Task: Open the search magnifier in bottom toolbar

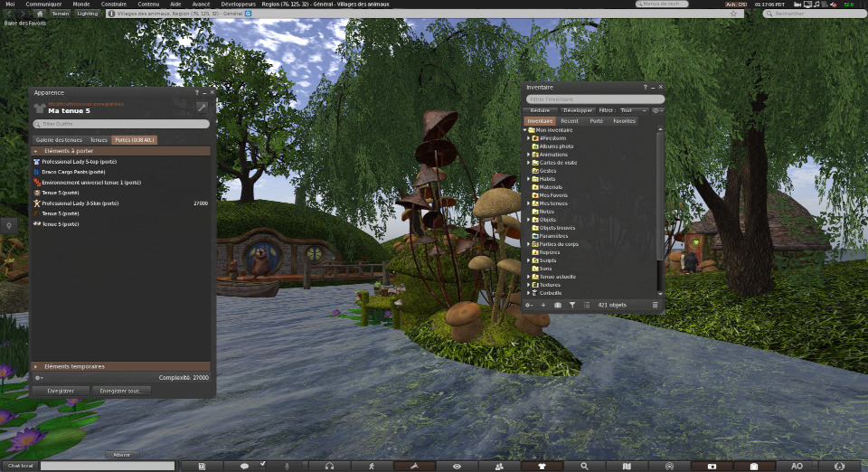Action: pos(585,466)
